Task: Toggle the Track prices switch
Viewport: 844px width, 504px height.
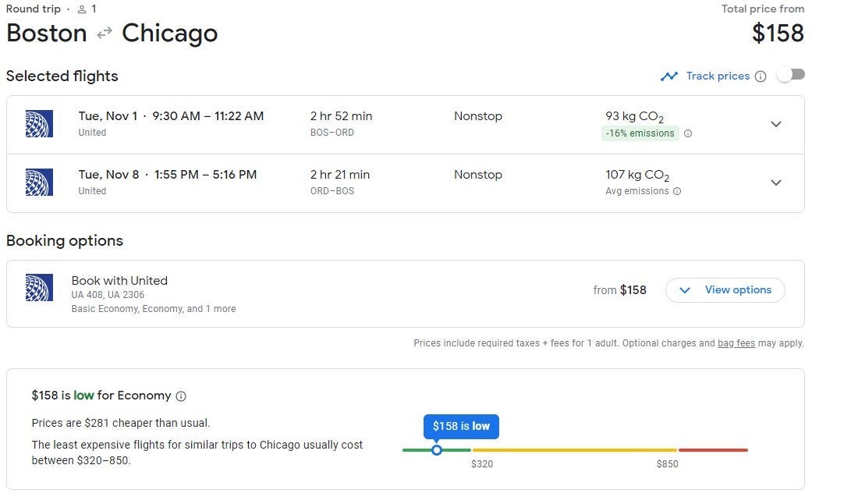Action: 791,75
